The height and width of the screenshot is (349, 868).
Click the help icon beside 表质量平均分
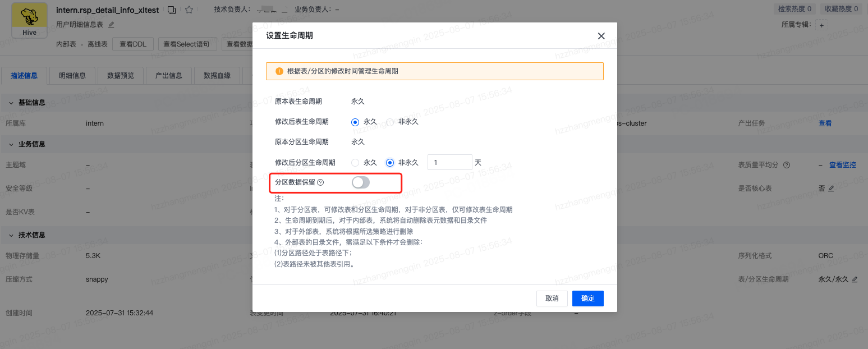click(787, 165)
